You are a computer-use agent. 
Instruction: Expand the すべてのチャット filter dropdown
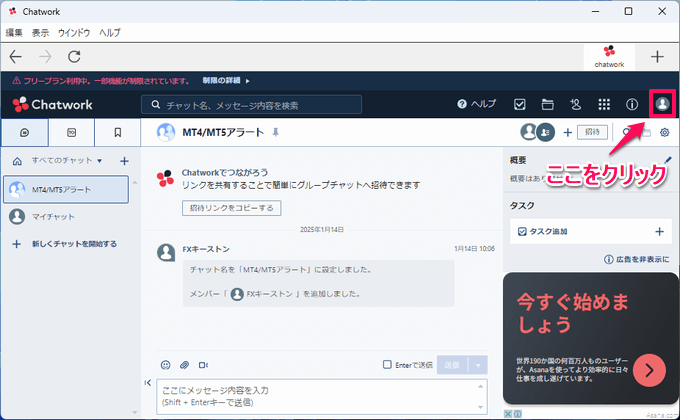pos(99,161)
